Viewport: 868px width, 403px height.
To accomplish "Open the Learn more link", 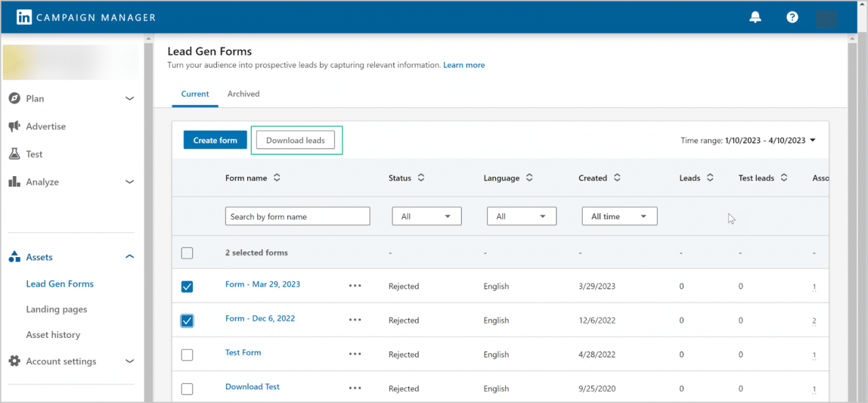I will coord(464,64).
